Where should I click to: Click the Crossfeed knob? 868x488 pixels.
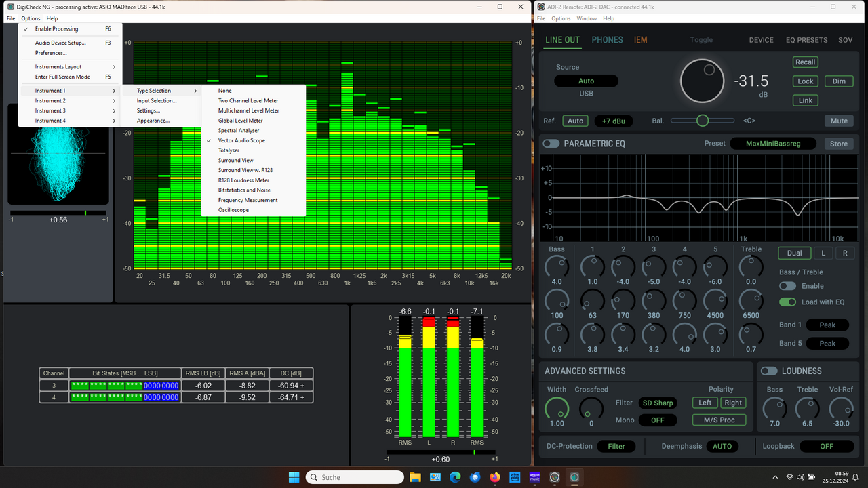[591, 407]
